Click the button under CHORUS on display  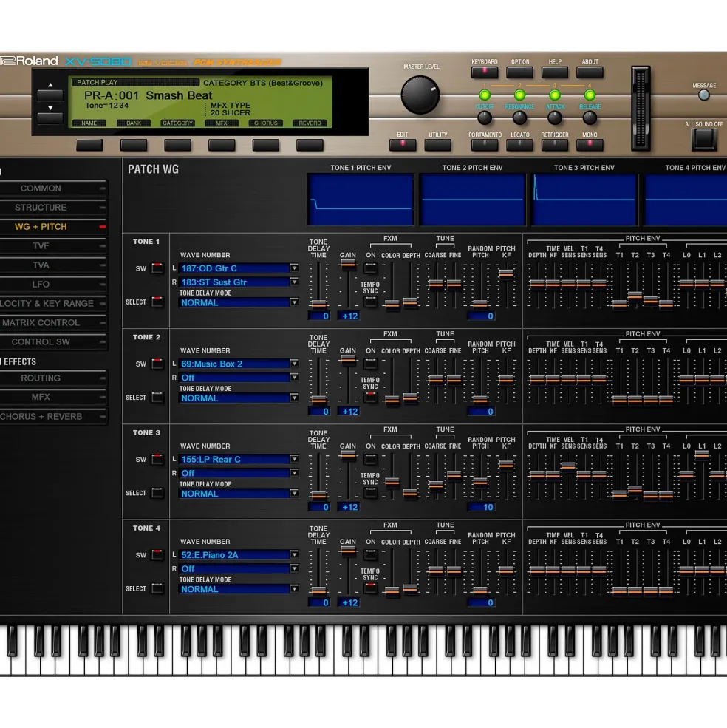click(265, 146)
